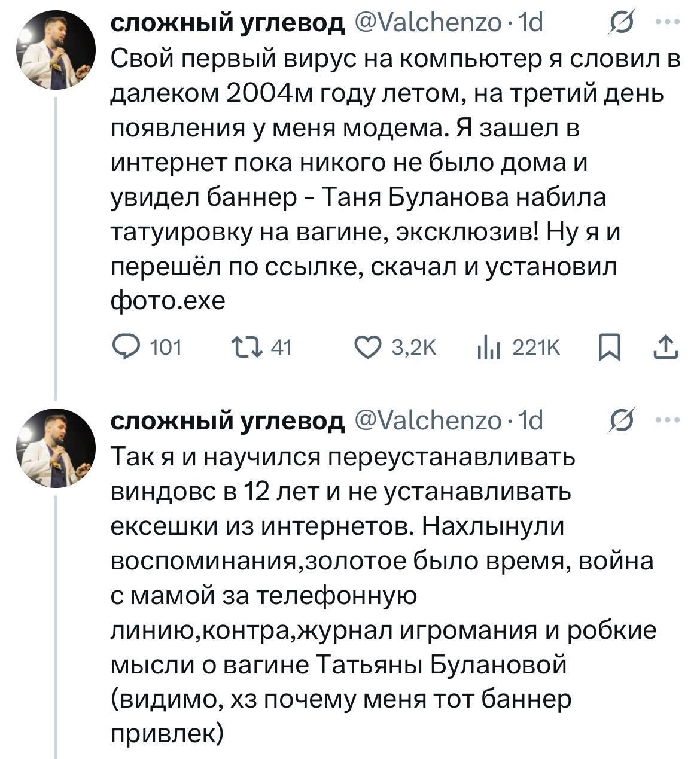Open view analytics showing 221K
Image resolution: width=700 pixels, height=759 pixels.
point(489,348)
